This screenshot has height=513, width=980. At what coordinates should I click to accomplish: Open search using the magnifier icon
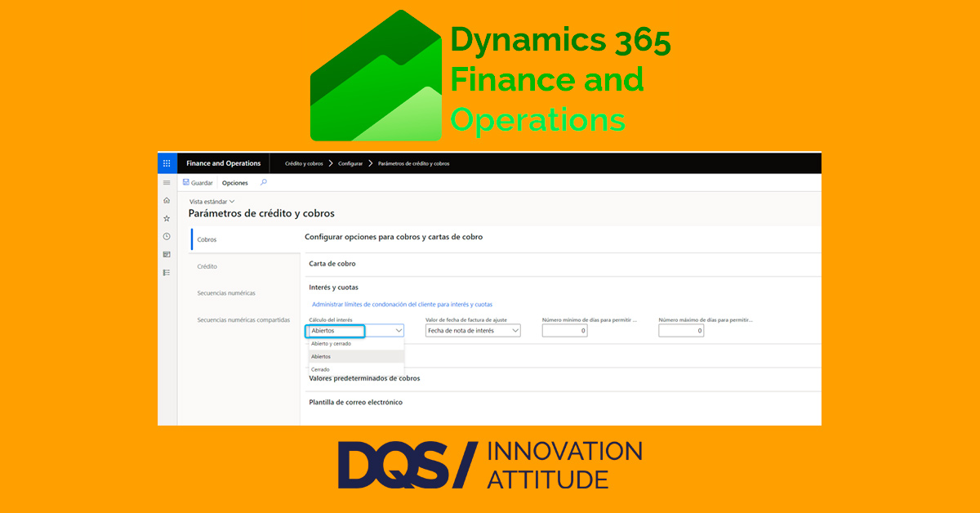coord(263,182)
